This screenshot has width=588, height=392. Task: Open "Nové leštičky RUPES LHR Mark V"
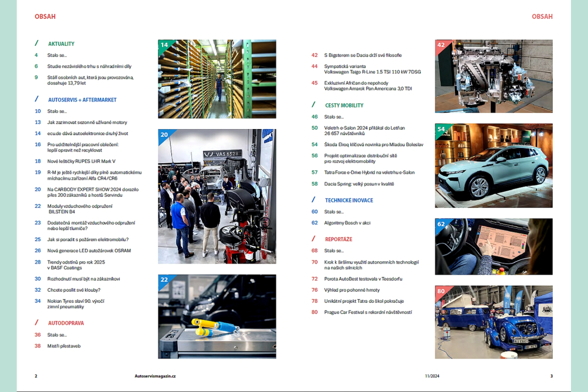82,161
